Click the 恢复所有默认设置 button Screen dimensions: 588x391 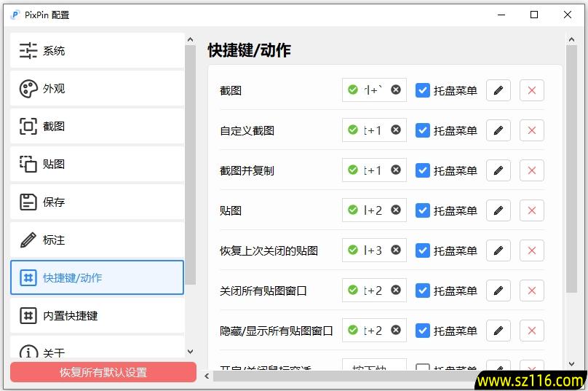(103, 372)
